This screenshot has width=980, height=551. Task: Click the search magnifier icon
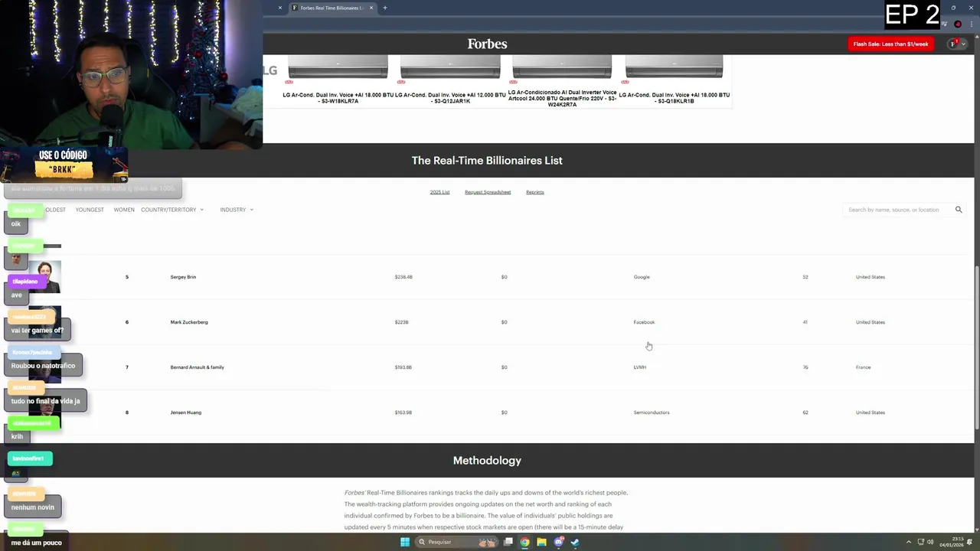[959, 210]
